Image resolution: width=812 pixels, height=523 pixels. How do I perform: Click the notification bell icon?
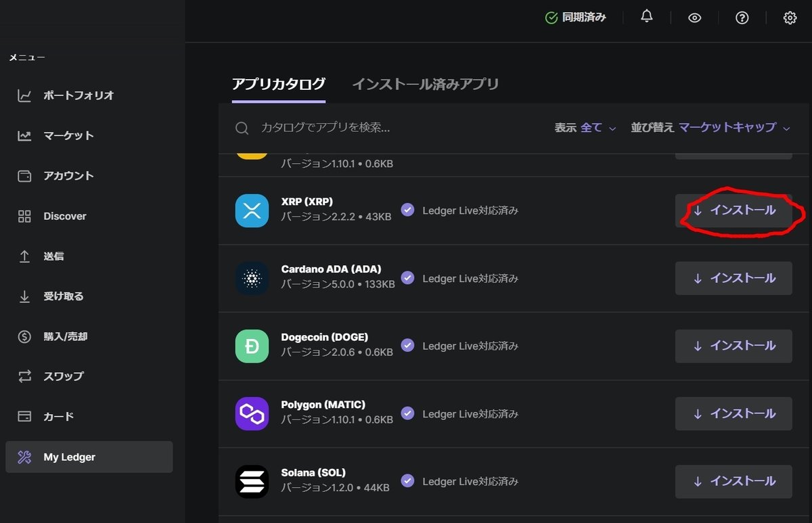[x=647, y=18]
